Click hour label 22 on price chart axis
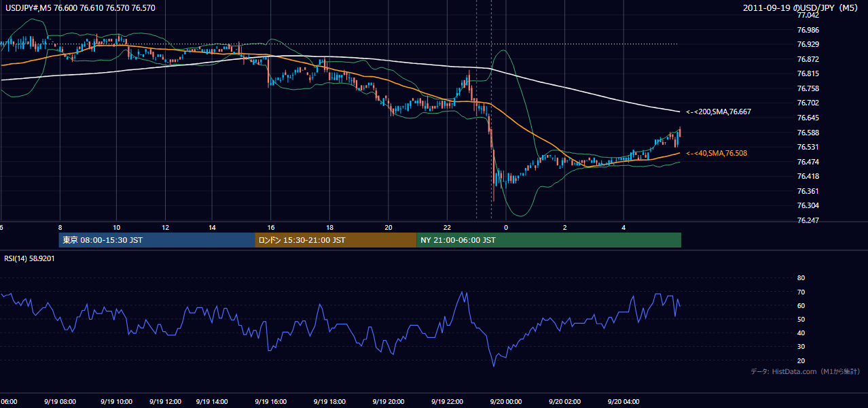868x408 pixels. (448, 227)
